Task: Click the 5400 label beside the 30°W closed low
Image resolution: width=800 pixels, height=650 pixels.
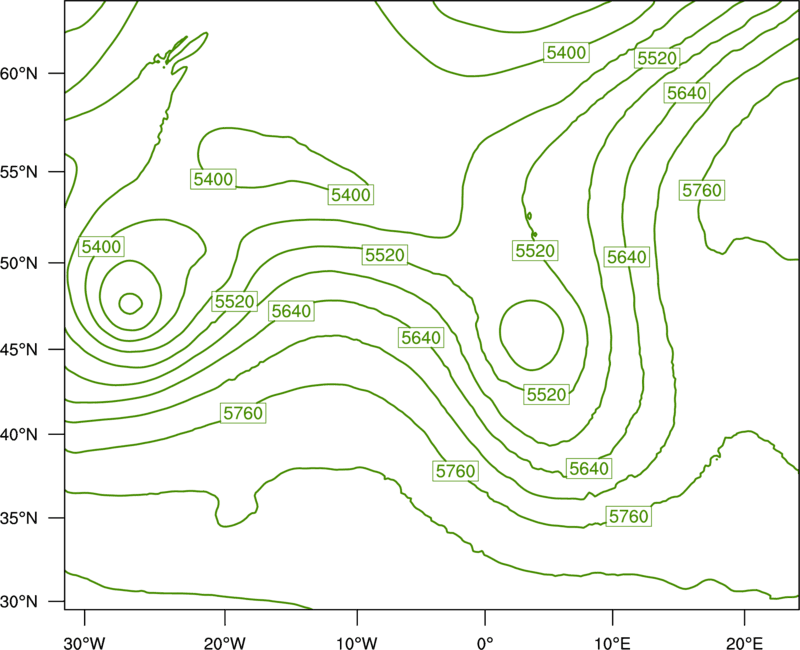Action: pyautogui.click(x=102, y=247)
